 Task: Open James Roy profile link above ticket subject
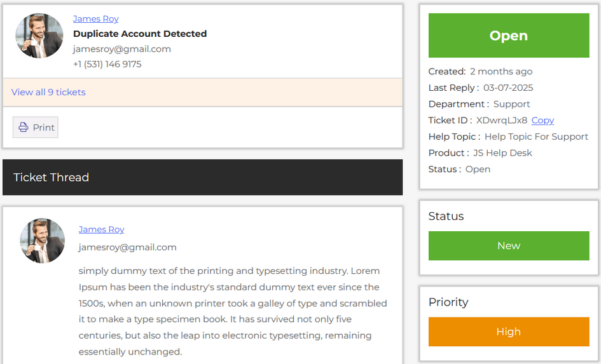pyautogui.click(x=95, y=19)
